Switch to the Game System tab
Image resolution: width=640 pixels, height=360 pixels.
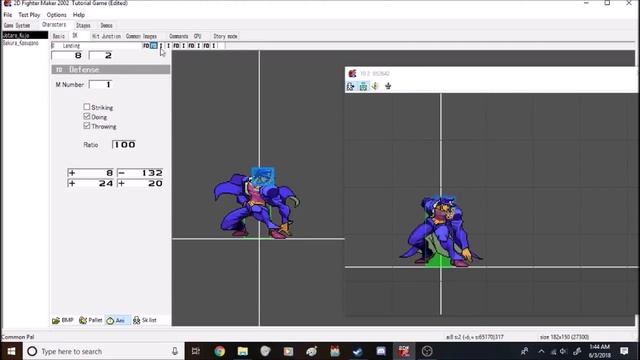click(x=17, y=25)
